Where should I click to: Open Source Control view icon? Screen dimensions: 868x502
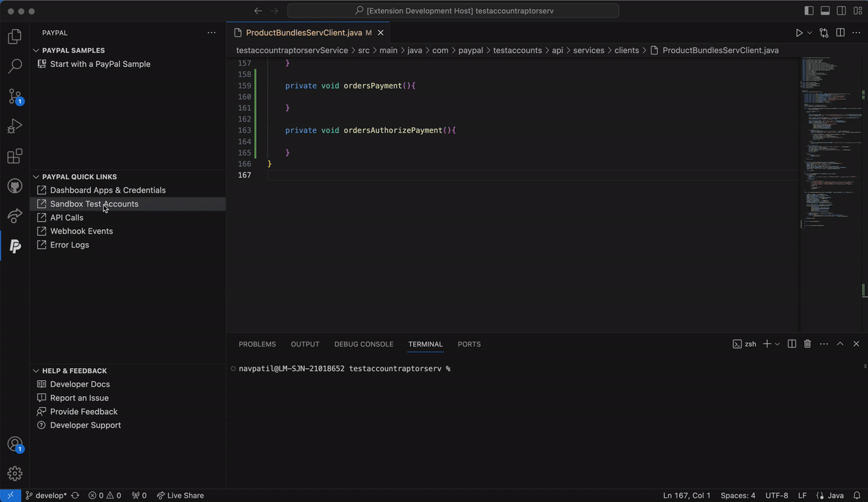(x=15, y=97)
